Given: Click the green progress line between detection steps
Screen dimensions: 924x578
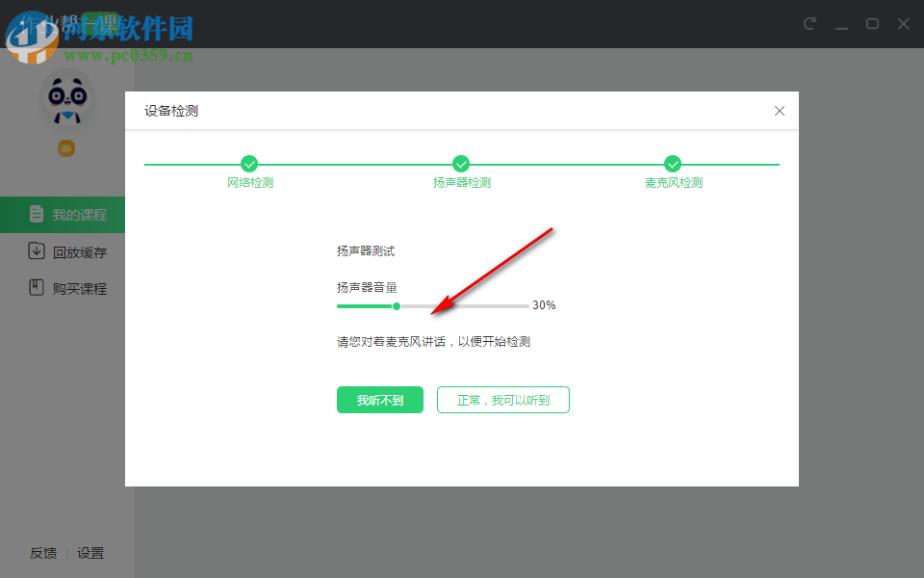Looking at the screenshot, I should 355,164.
